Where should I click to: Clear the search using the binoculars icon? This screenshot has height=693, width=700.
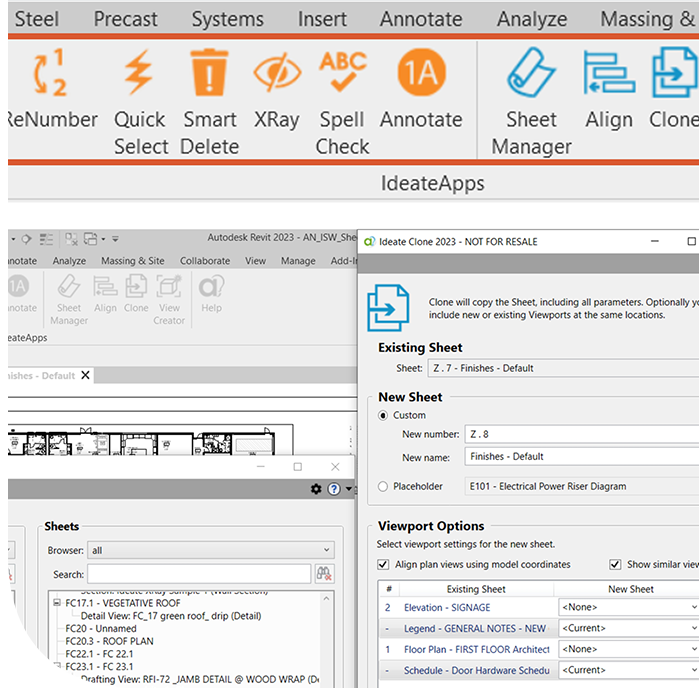tap(324, 574)
